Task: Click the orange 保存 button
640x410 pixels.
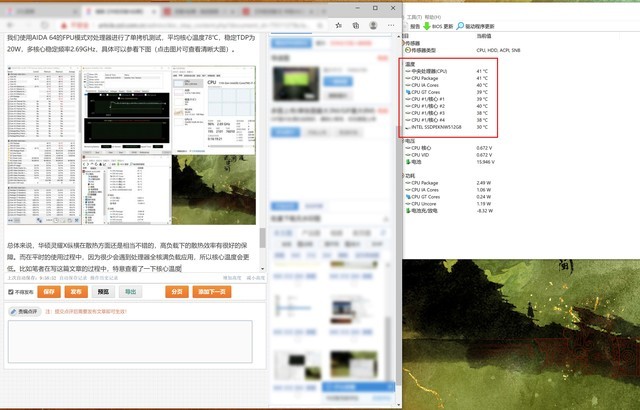Action: (49, 292)
